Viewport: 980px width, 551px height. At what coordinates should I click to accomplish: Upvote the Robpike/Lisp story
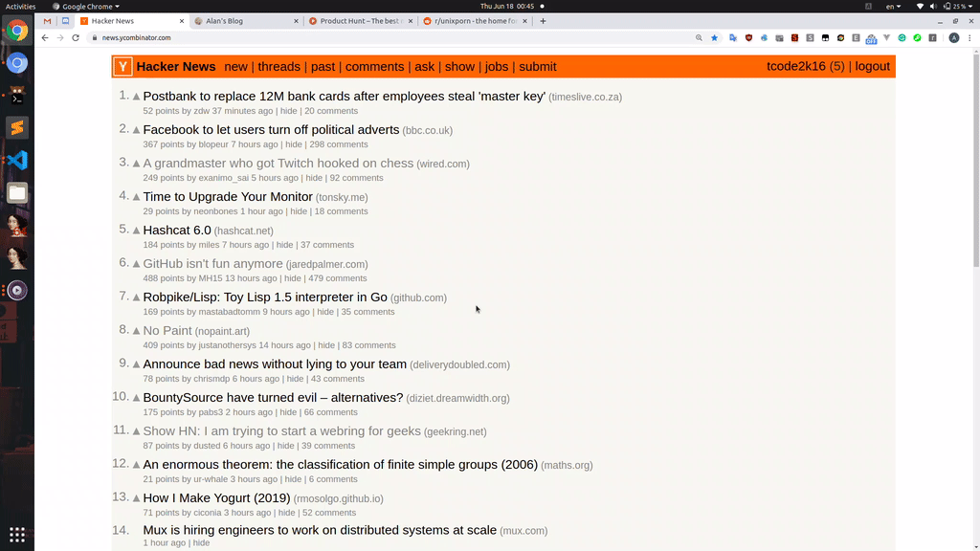click(136, 298)
